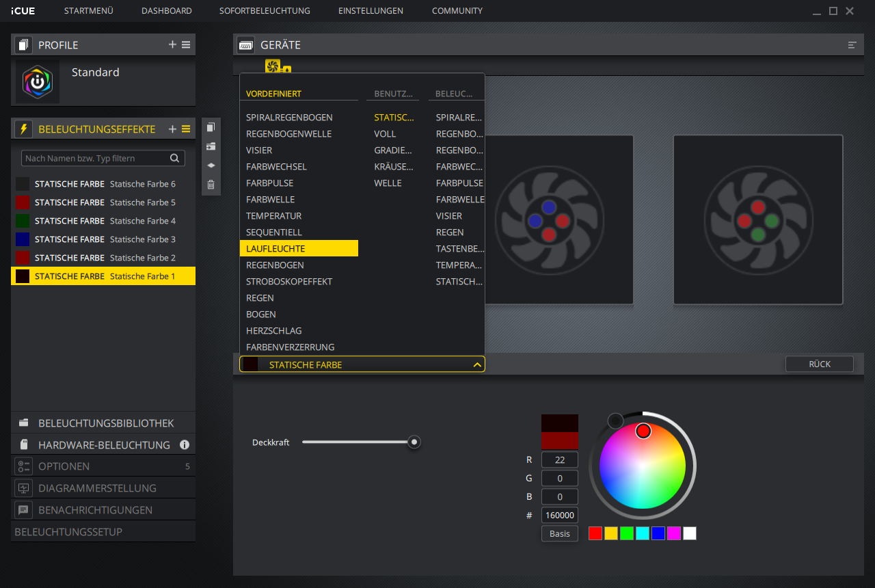Choose Farbenverzerrung effect
875x588 pixels.
click(299, 347)
